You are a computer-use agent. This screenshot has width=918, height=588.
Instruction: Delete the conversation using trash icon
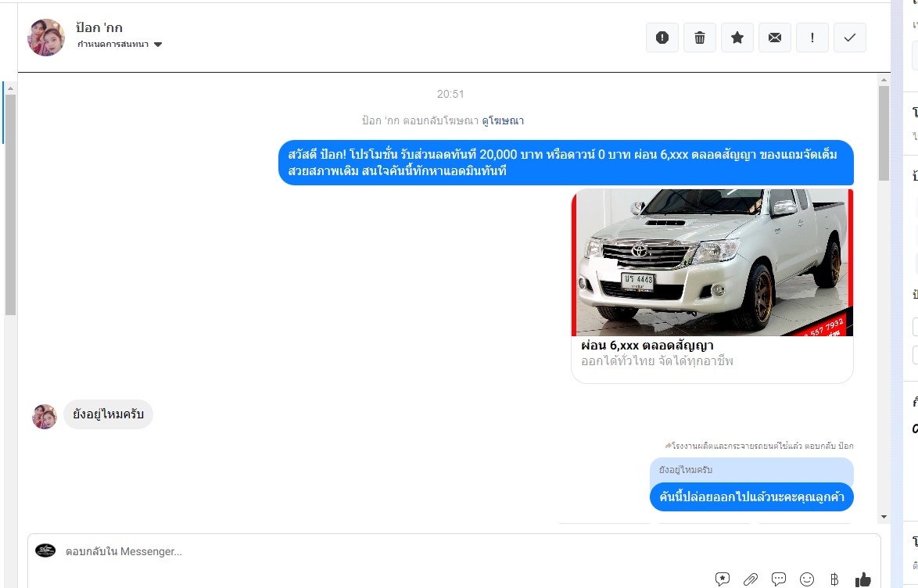[x=700, y=38]
